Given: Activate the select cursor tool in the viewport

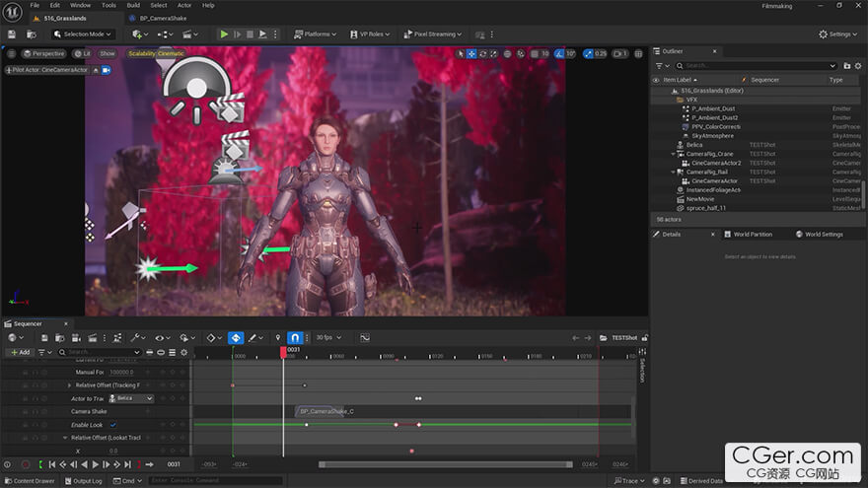Looking at the screenshot, I should coord(461,53).
